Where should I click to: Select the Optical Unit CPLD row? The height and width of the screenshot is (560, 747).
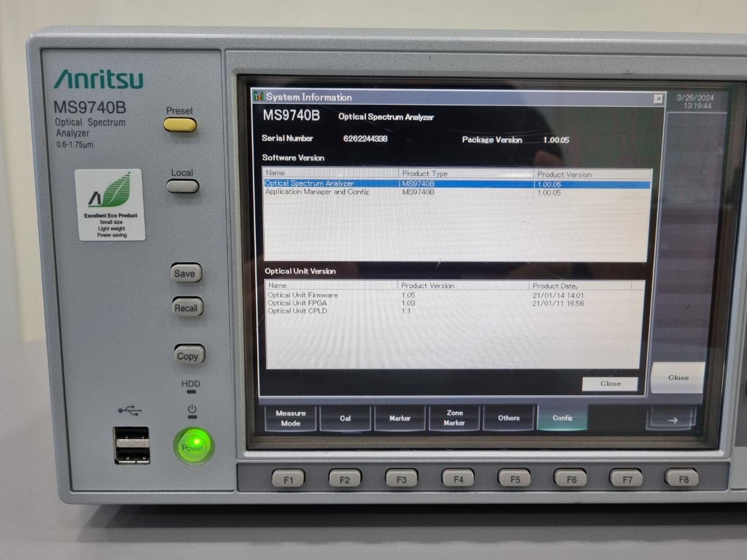(x=454, y=311)
